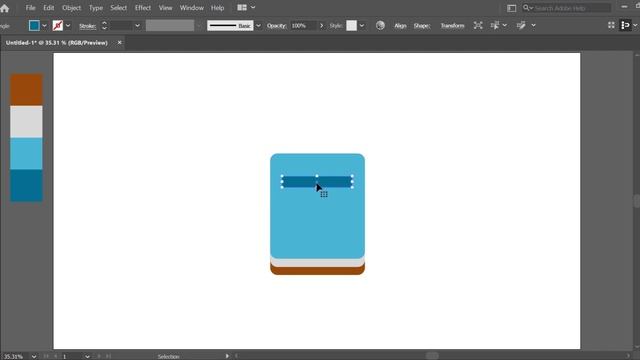Click the blue Fill color swatch
Viewport: 640px width, 360px height.
(x=34, y=26)
